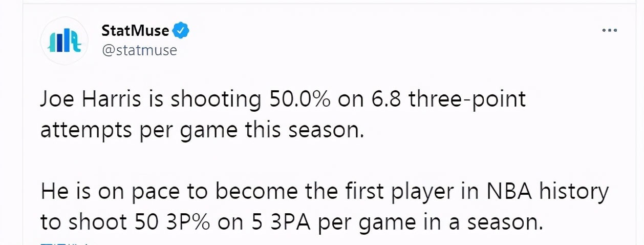Viewport: 644px width, 245px height.
Task: Open the @statmuse handle link
Action: click(139, 50)
